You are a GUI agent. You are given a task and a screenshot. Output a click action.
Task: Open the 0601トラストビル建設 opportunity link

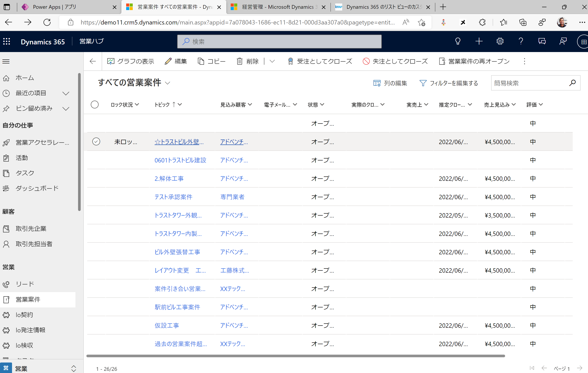pyautogui.click(x=180, y=160)
